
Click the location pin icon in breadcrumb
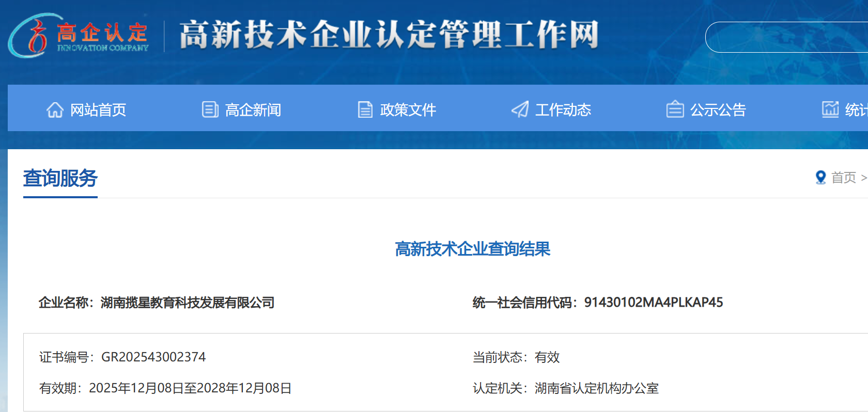820,178
